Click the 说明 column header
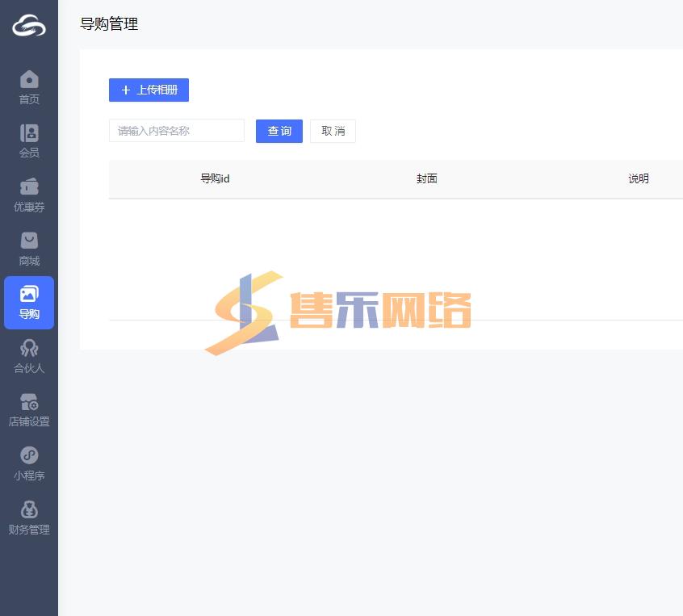 pos(638,178)
